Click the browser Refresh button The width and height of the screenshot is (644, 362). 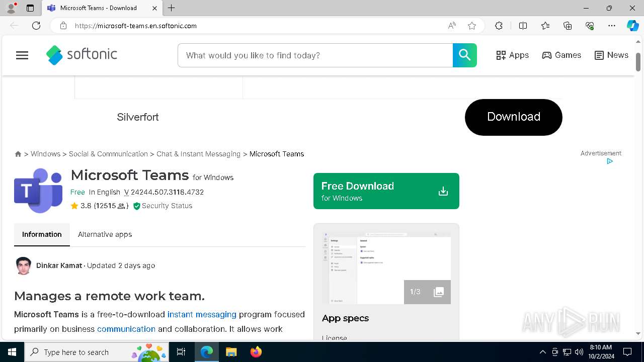tap(36, 26)
